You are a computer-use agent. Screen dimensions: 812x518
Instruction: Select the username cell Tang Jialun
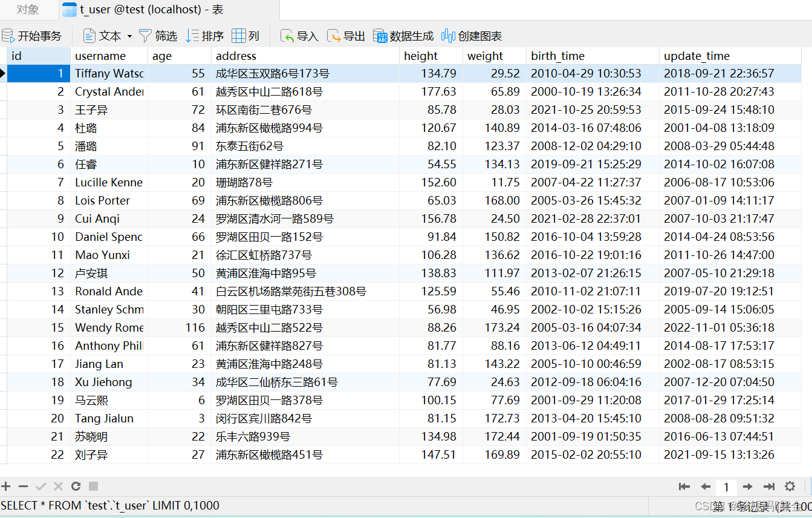tap(109, 418)
